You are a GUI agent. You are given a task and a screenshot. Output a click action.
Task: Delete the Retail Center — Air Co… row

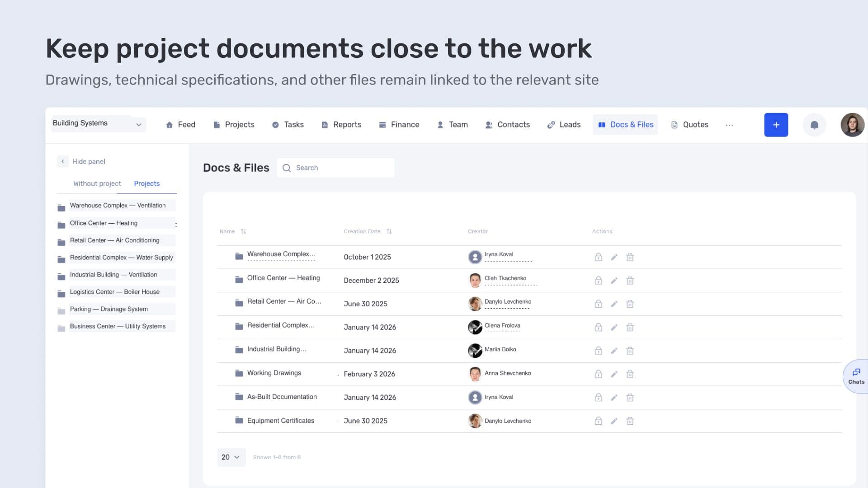pos(630,304)
